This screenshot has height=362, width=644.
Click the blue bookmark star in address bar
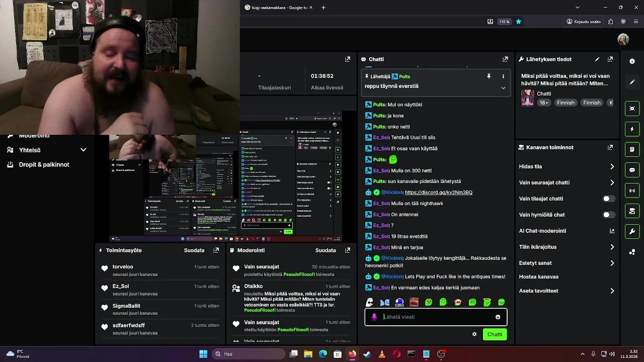point(518,22)
